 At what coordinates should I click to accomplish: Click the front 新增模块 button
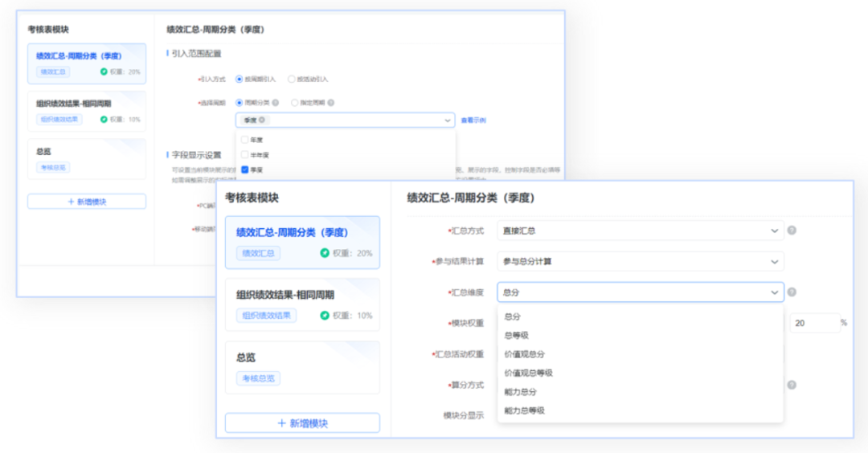[x=302, y=423]
